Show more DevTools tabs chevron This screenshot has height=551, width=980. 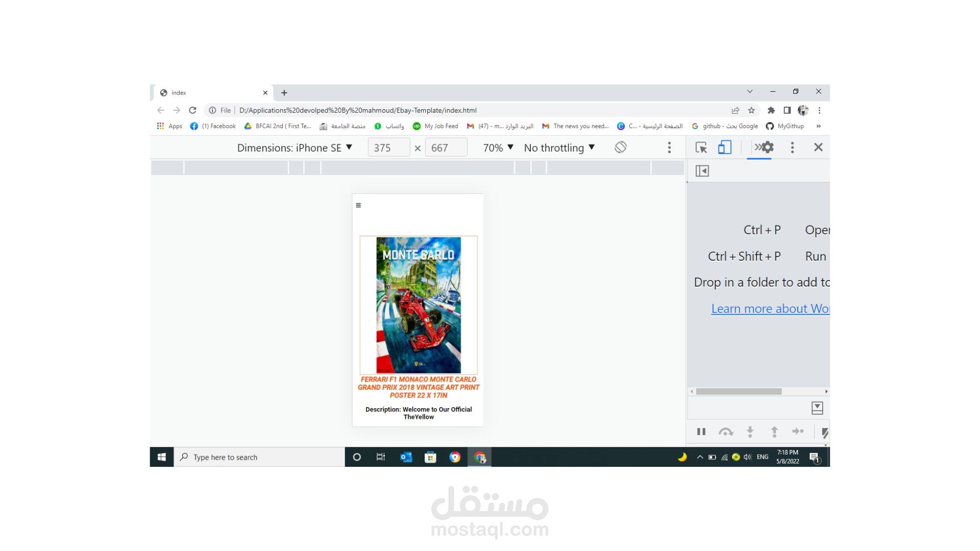[x=758, y=147]
